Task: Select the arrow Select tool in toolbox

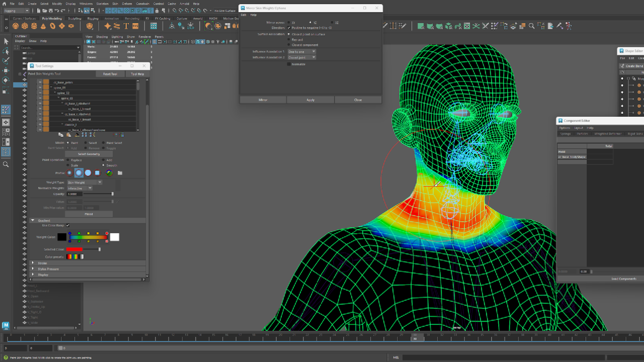Action: tap(6, 41)
